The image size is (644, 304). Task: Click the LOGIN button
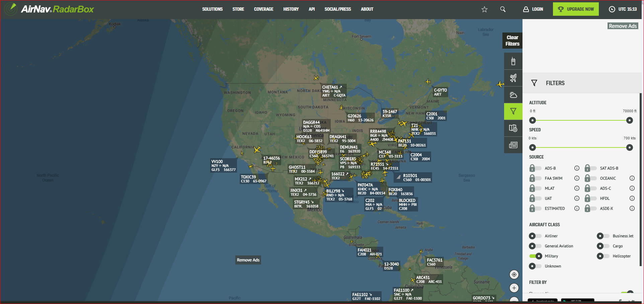click(x=533, y=9)
